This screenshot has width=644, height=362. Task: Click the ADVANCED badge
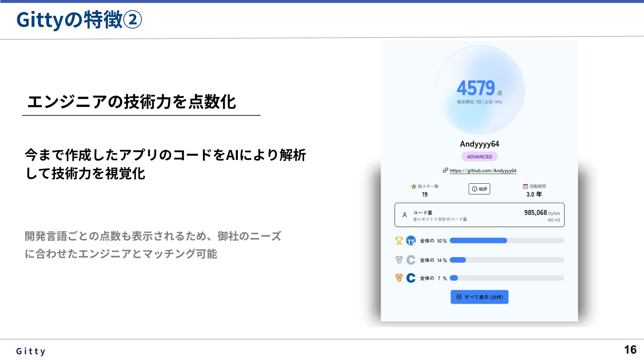(x=479, y=157)
